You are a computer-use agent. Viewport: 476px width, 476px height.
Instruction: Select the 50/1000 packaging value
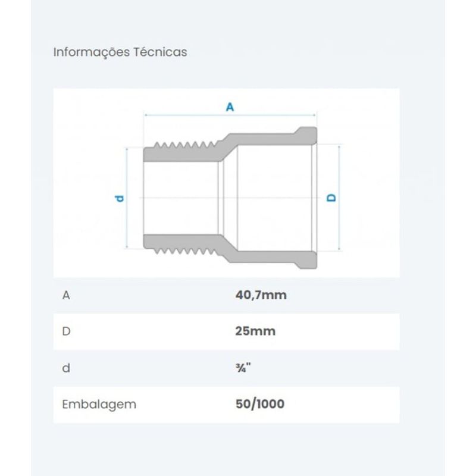pyautogui.click(x=260, y=404)
